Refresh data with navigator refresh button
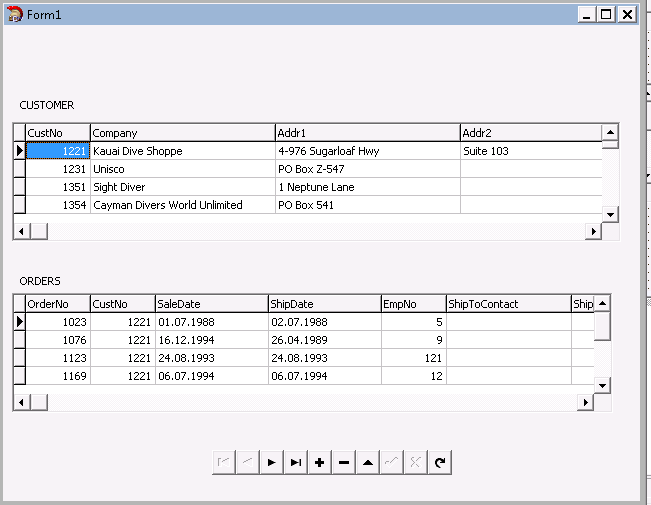651x505 pixels. (x=440, y=462)
